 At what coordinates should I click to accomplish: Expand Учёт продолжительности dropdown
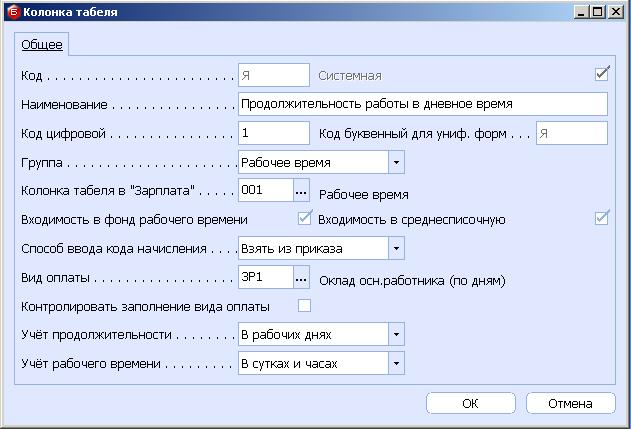pyautogui.click(x=396, y=334)
